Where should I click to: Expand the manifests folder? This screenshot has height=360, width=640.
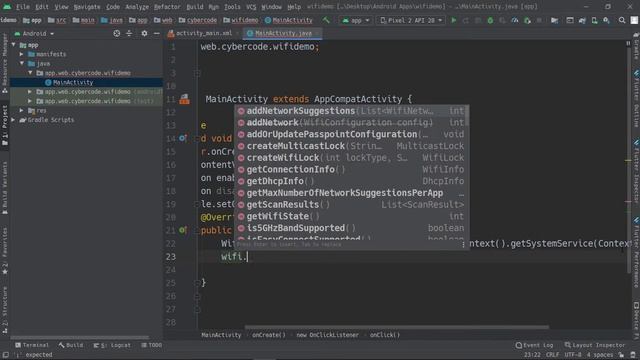tap(22, 54)
